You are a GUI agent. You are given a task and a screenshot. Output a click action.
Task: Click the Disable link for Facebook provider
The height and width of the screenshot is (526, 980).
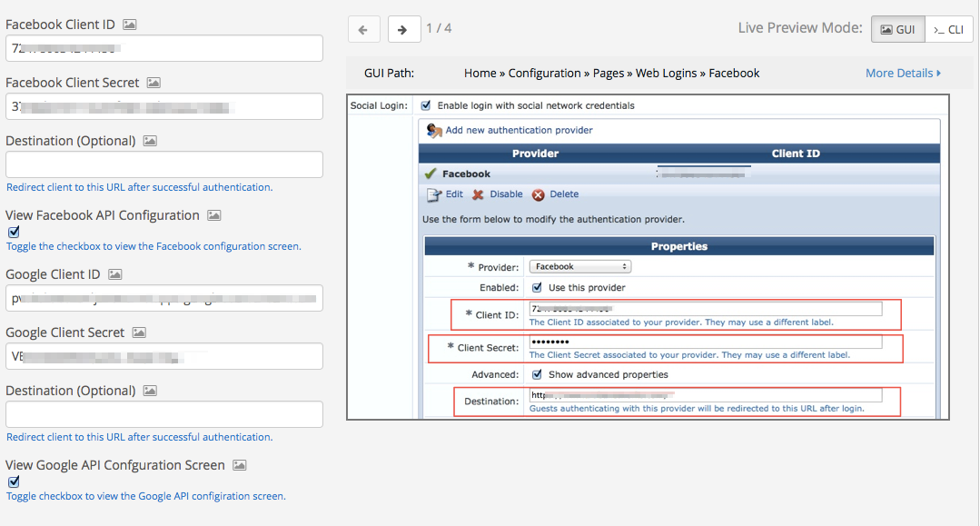[x=506, y=194]
